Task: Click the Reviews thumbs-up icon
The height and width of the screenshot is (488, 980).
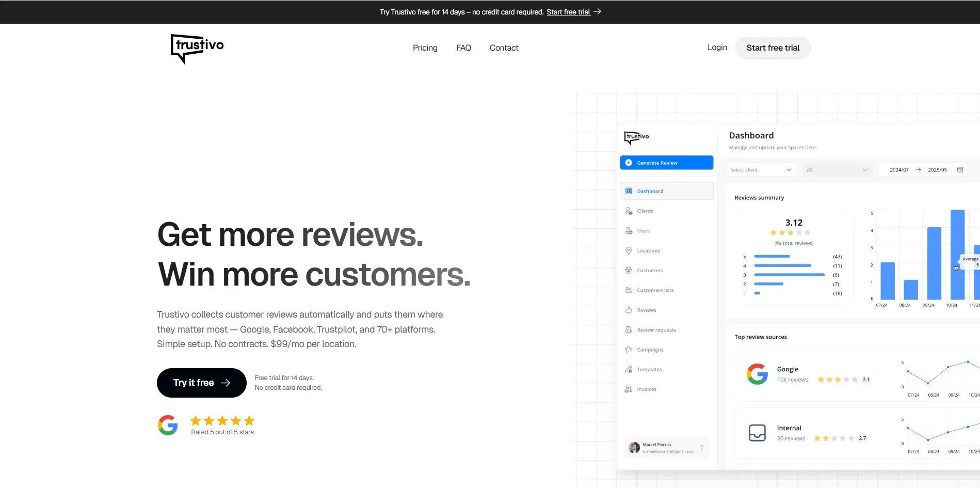Action: (x=629, y=310)
